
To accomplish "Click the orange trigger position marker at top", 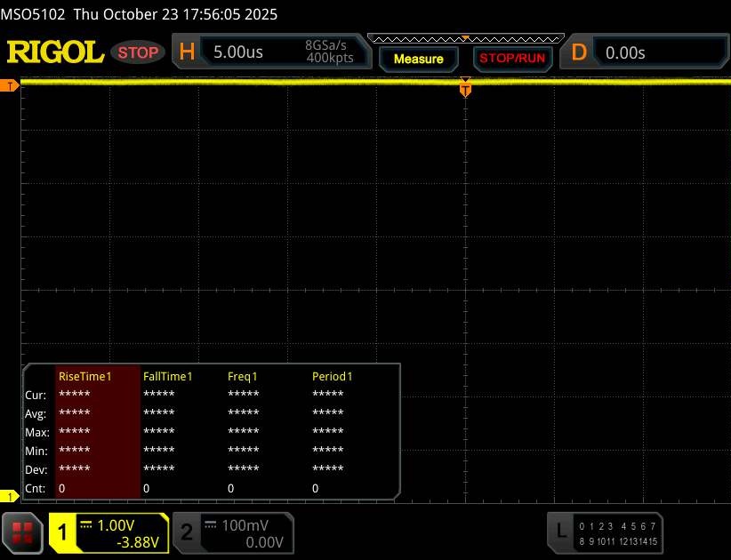I will pyautogui.click(x=465, y=88).
